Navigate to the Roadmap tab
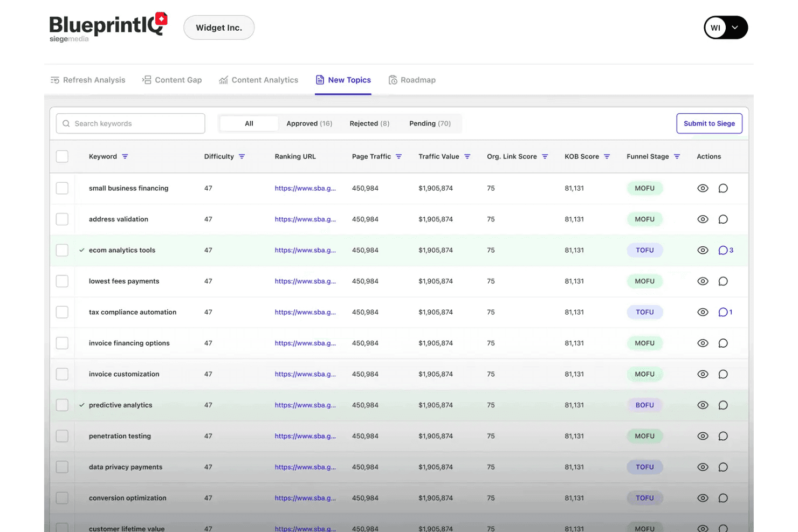 click(x=412, y=80)
